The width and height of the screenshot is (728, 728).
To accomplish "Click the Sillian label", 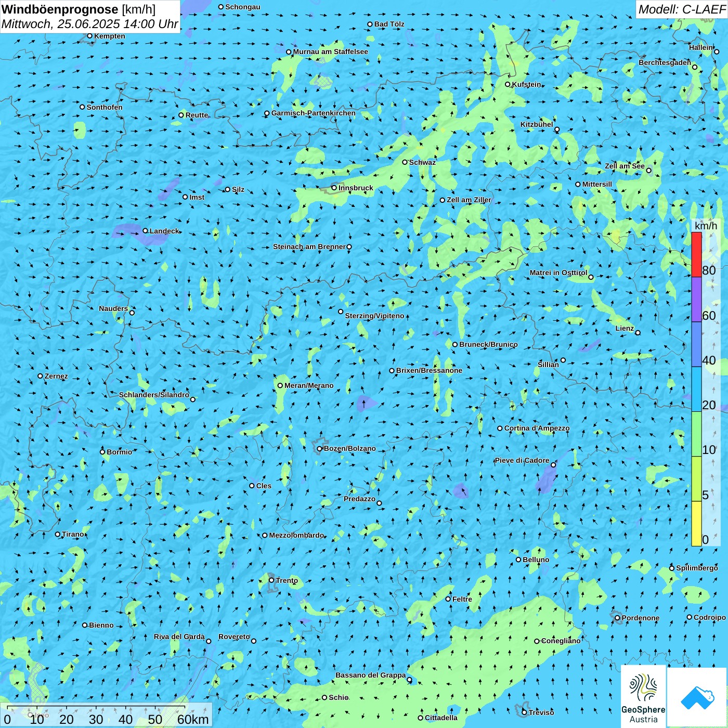I will [548, 365].
